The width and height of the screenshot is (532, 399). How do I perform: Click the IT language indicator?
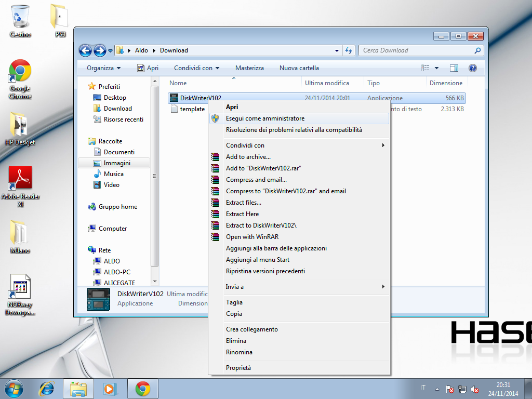tap(423, 388)
